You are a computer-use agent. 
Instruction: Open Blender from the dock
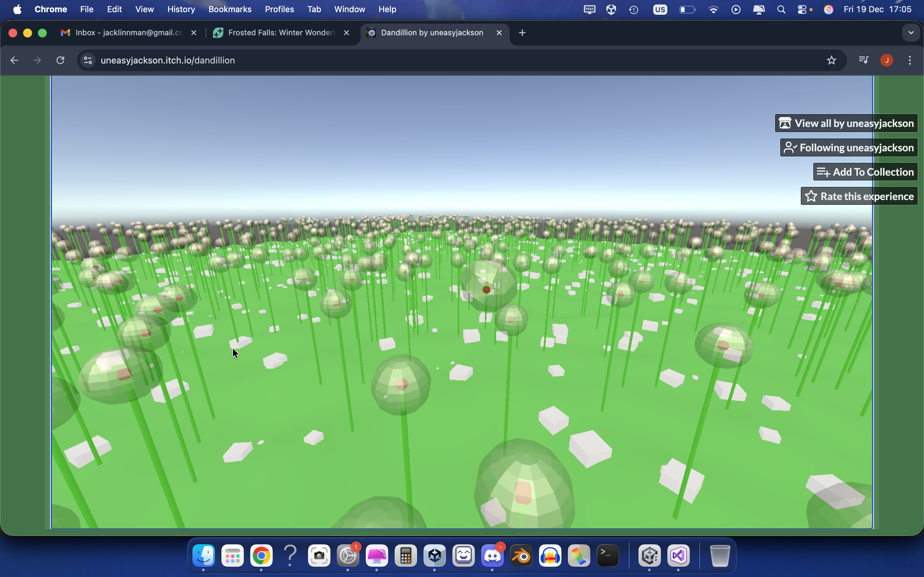pos(521,556)
